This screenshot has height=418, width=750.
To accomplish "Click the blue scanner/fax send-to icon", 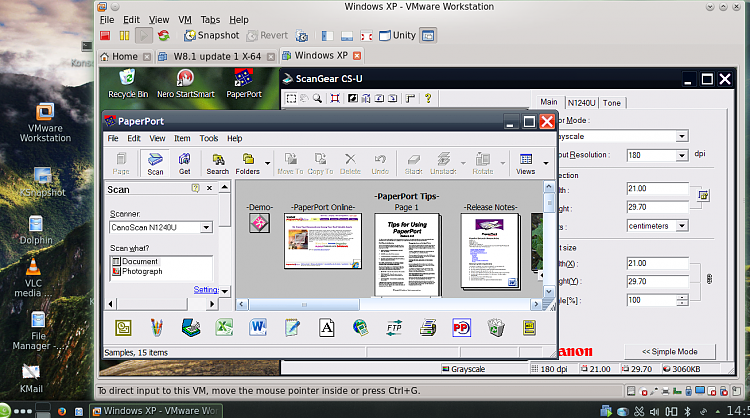I will pyautogui.click(x=191, y=328).
